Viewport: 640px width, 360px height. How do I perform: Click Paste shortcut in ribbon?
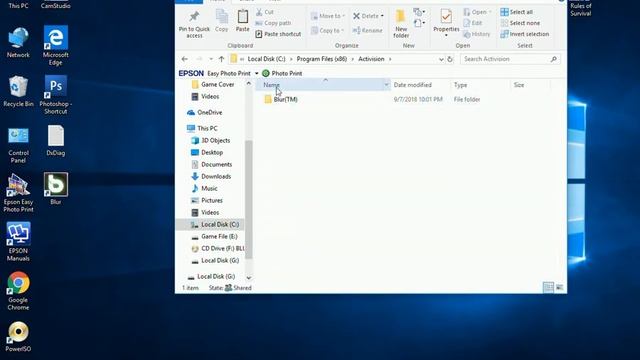(278, 34)
